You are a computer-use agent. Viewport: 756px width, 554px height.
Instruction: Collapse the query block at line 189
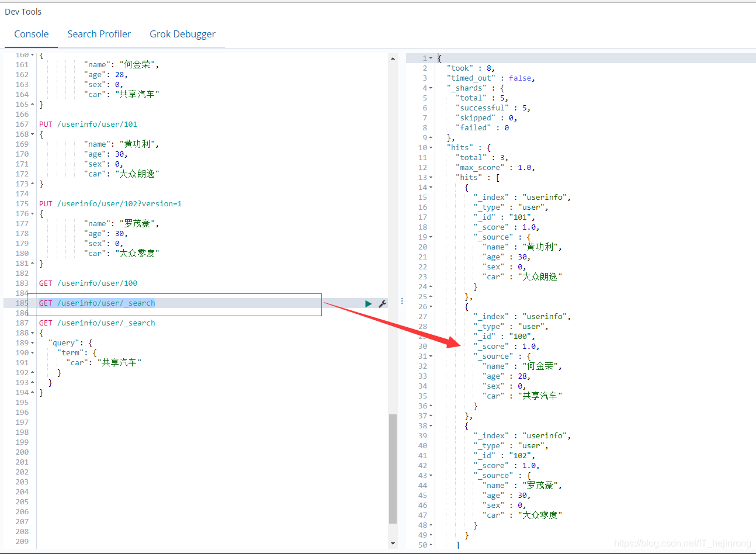pyautogui.click(x=33, y=343)
